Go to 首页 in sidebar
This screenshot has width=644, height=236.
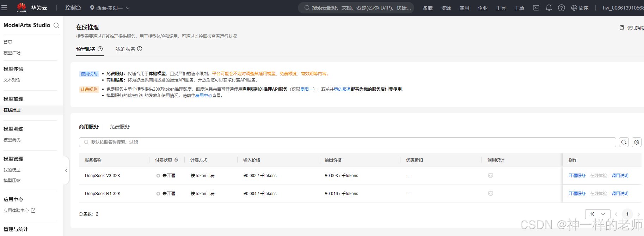pos(8,42)
